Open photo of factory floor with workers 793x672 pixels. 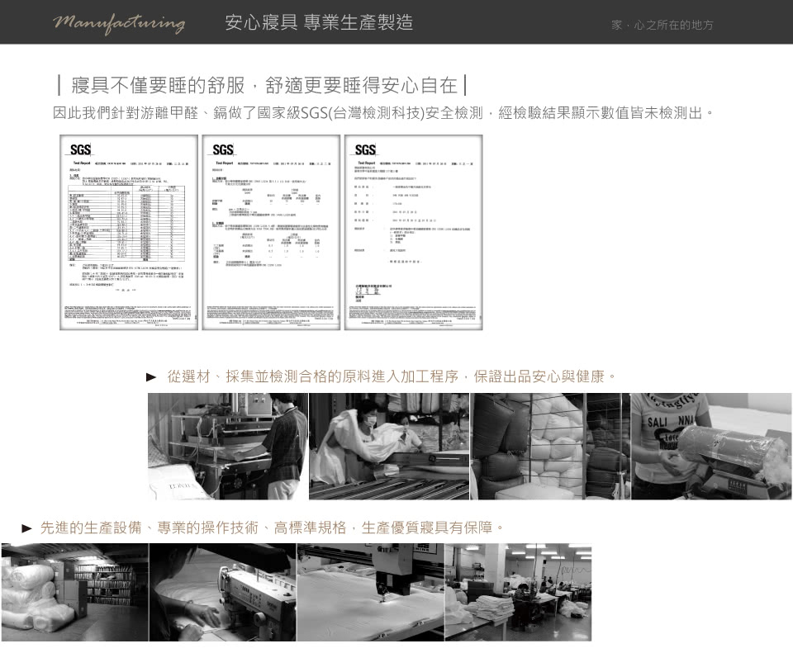pyautogui.click(x=518, y=592)
